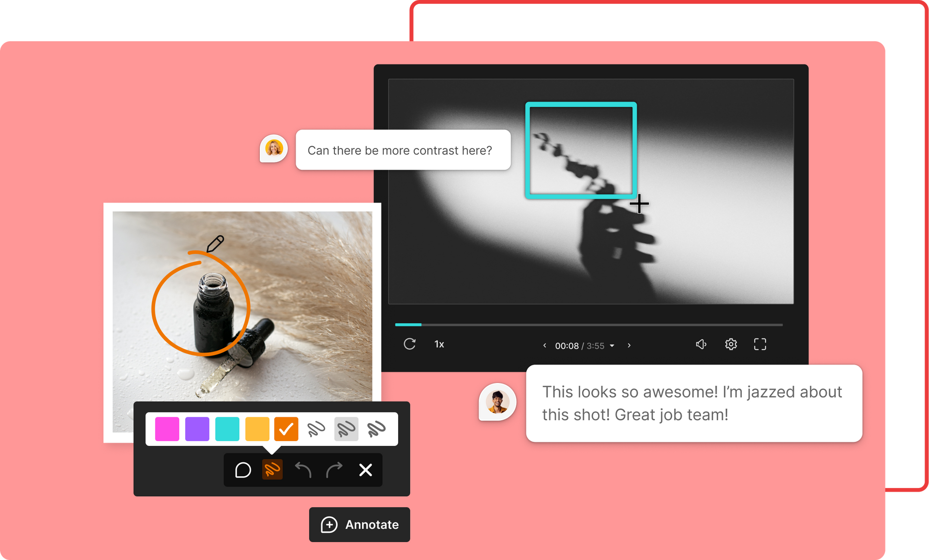Close the annotation toolbar with X
Image resolution: width=929 pixels, height=560 pixels.
[x=365, y=470]
